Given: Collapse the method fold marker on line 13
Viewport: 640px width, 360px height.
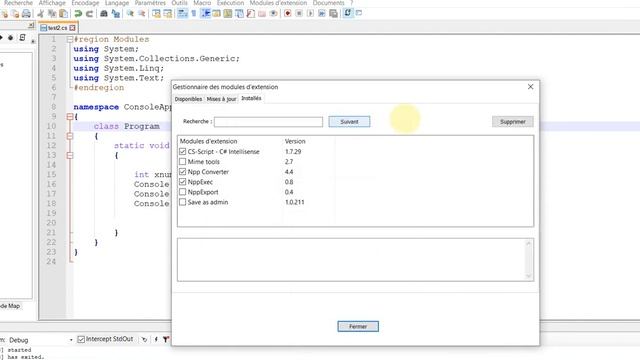Looking at the screenshot, I should (70, 156).
